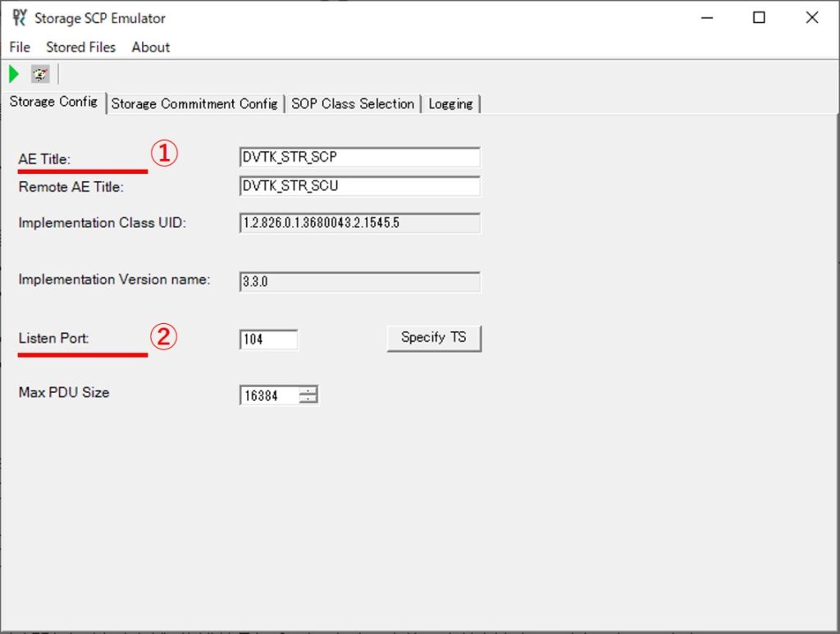Click the DVTk app icon in title bar
This screenshot has height=634, width=840.
[19, 17]
